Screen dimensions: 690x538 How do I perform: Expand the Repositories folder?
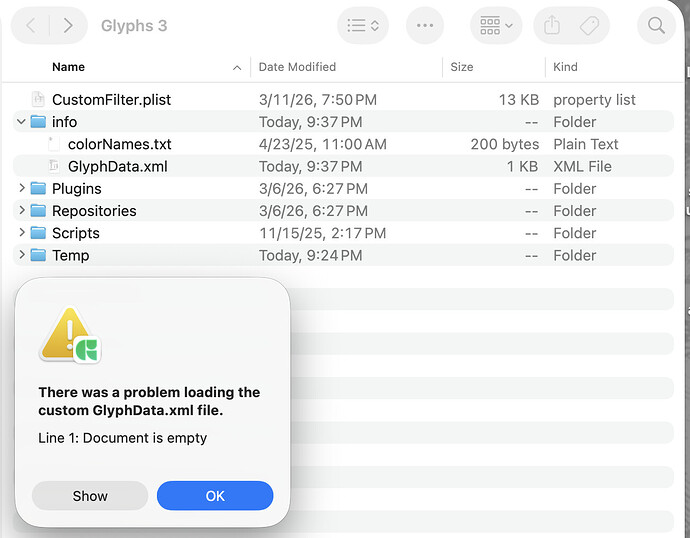click(22, 210)
